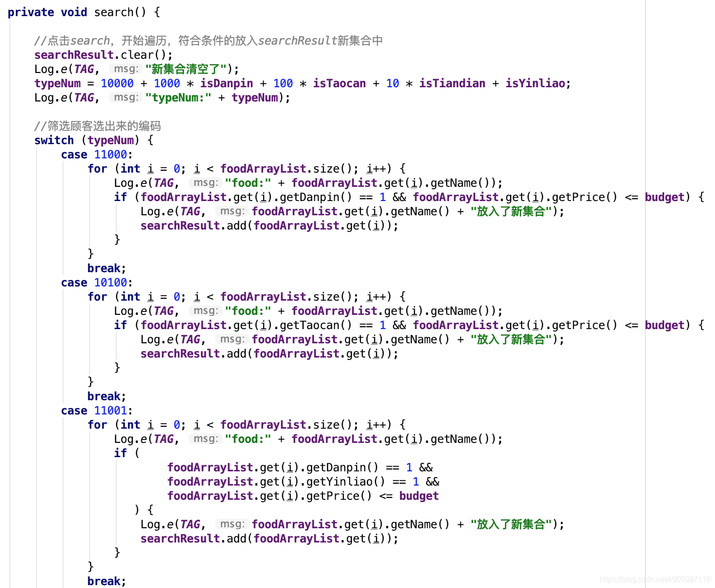Click typeNum inside the switch parentheses
The width and height of the screenshot is (715, 588).
click(x=110, y=140)
